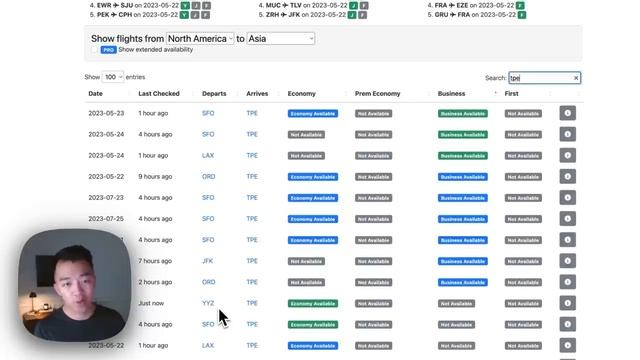Image resolution: width=640 pixels, height=360 pixels.
Task: Open info for the 2023-05-24 LAX flight
Action: 567,156
